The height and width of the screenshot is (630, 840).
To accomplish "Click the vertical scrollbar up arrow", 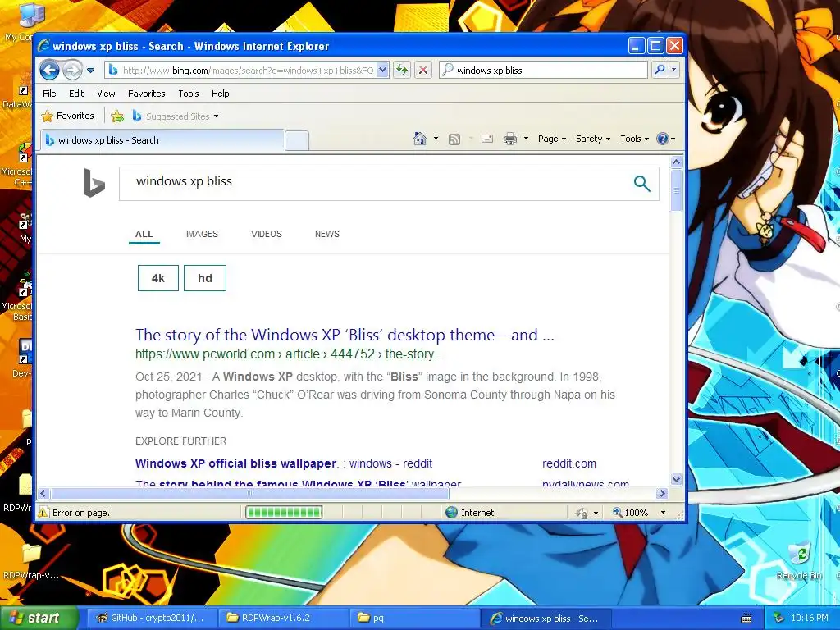I will (676, 162).
